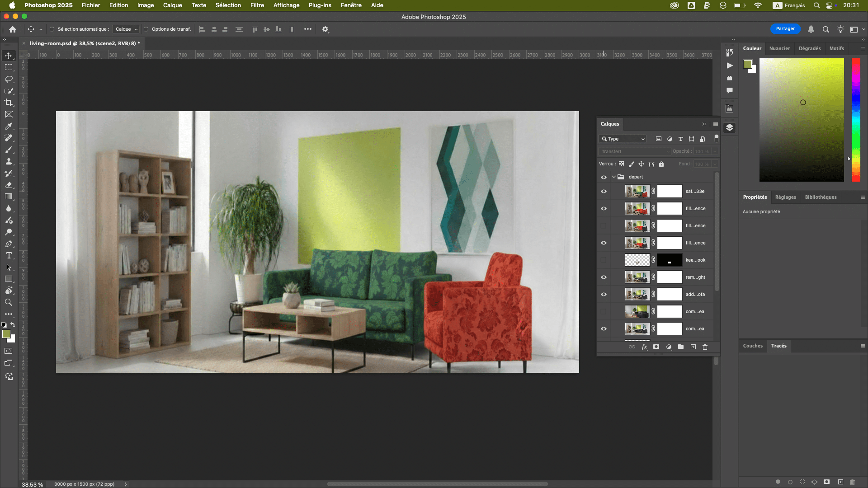Create a new group folder icon
The image size is (868, 488).
point(681,347)
